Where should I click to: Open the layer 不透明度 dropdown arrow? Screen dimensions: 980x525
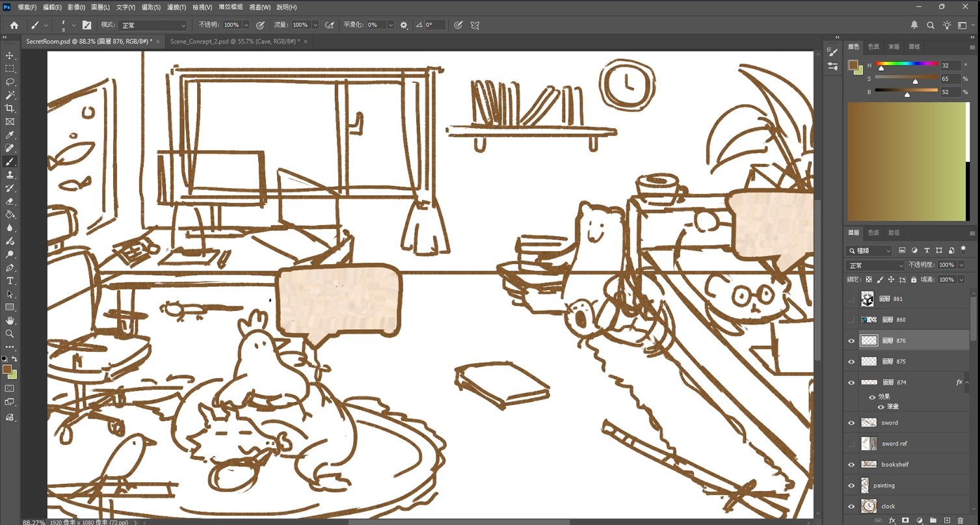tap(961, 265)
